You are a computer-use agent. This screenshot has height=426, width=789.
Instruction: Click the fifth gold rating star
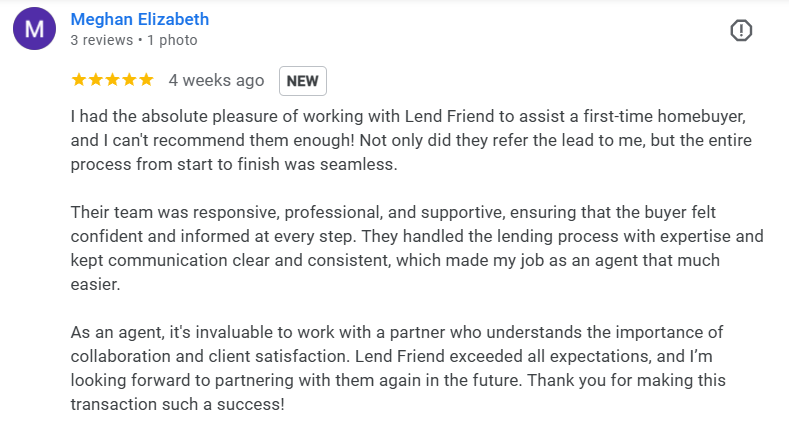click(146, 79)
